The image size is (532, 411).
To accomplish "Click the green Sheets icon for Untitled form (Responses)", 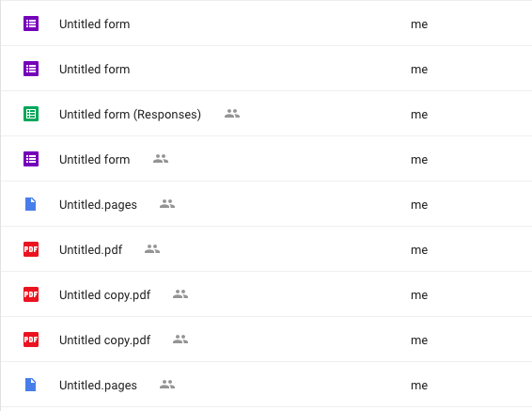I will [31, 114].
